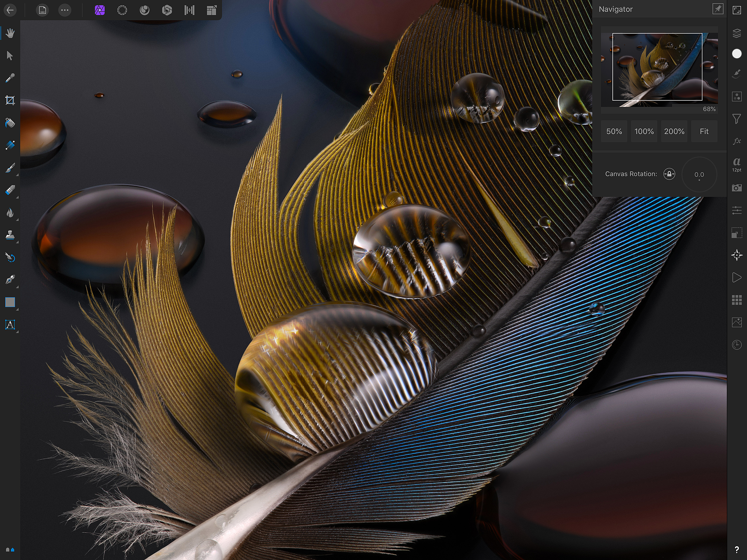Open the document menu
This screenshot has height=560, width=747.
(x=42, y=10)
